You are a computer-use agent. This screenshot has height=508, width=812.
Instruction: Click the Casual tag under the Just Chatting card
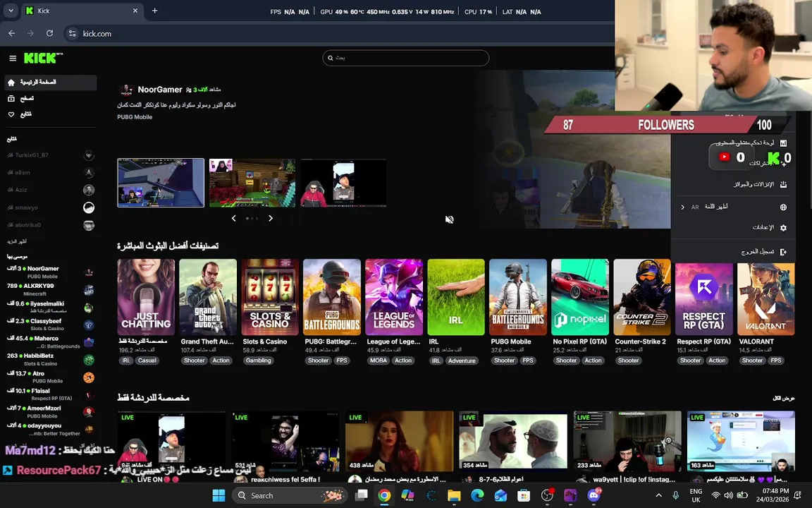147,361
